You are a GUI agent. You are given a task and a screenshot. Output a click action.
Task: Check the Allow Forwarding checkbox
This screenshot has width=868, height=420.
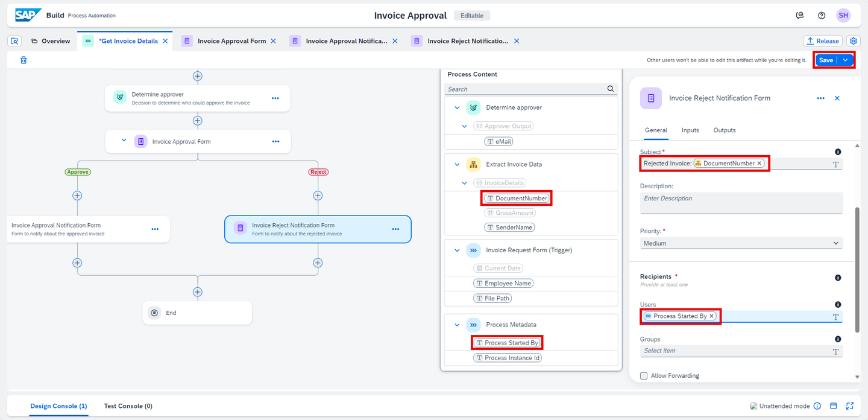click(644, 375)
